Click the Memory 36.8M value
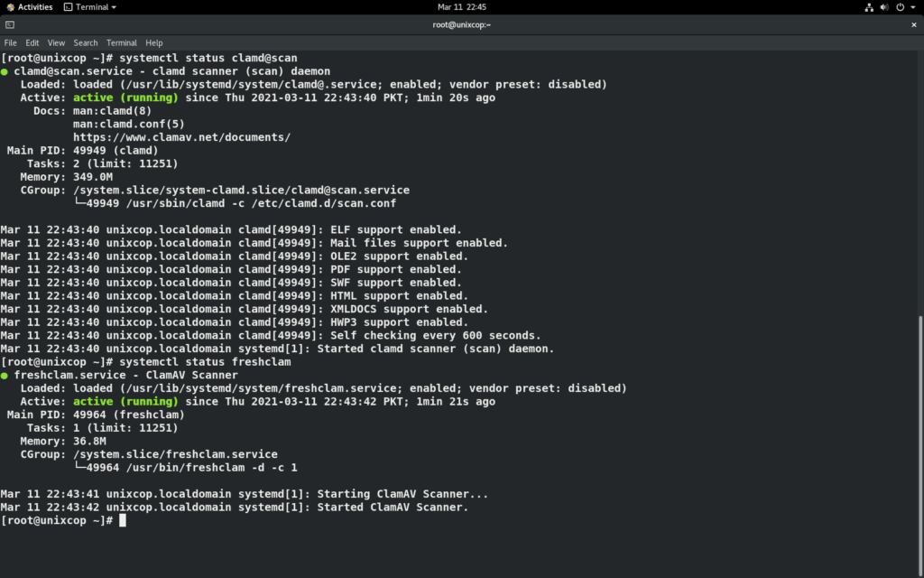The width and height of the screenshot is (924, 578). coord(89,441)
